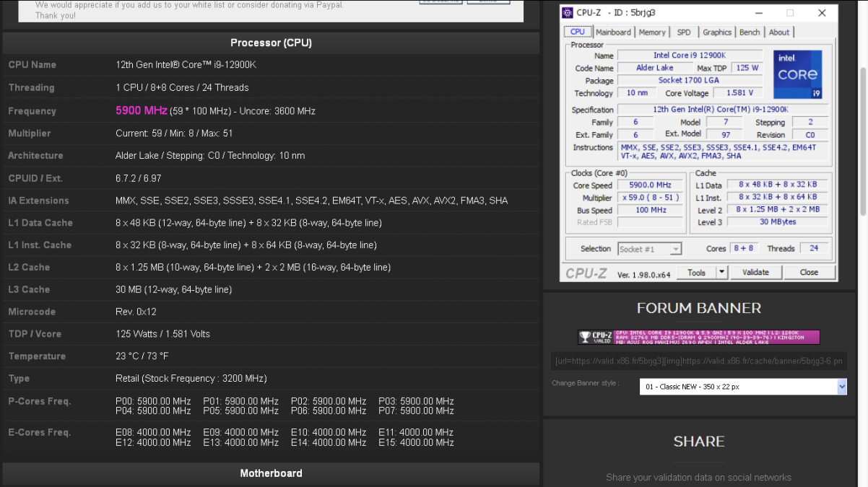Viewport: 868px width, 487px height.
Task: Click '125 Watts / 1.581 Volts'
Action: (162, 334)
